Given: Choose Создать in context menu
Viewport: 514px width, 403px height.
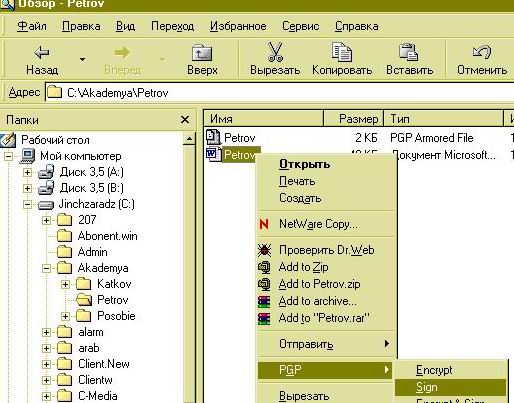Looking at the screenshot, I should (x=327, y=198).
